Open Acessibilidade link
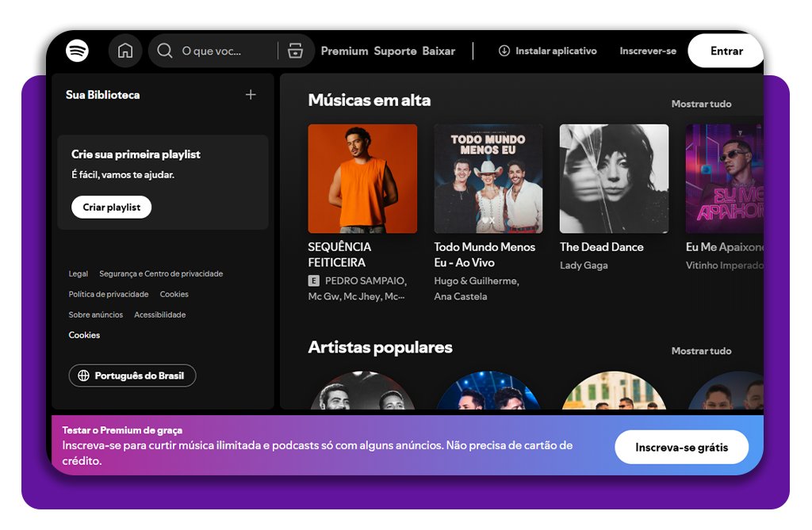This screenshot has height=530, width=812. (x=159, y=315)
